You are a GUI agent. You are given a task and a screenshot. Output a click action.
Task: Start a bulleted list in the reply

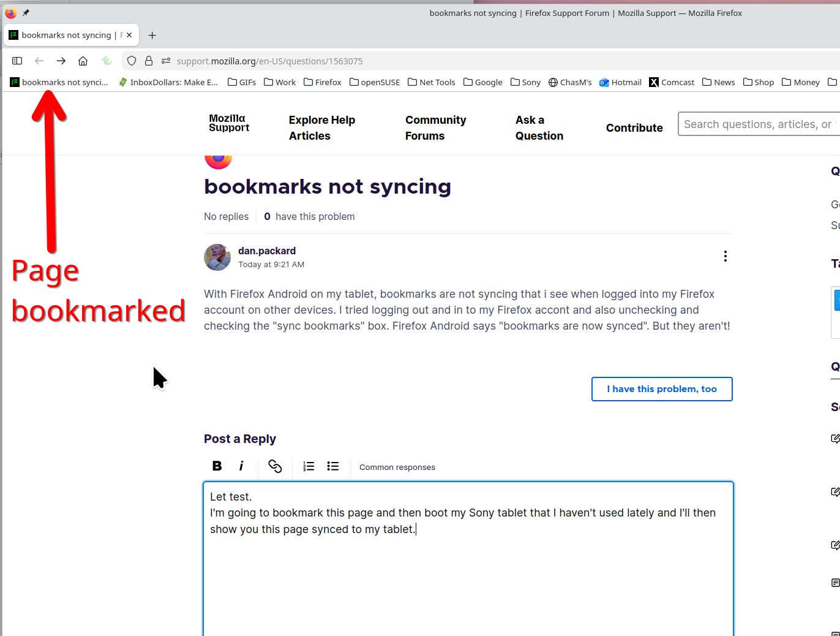pos(333,466)
